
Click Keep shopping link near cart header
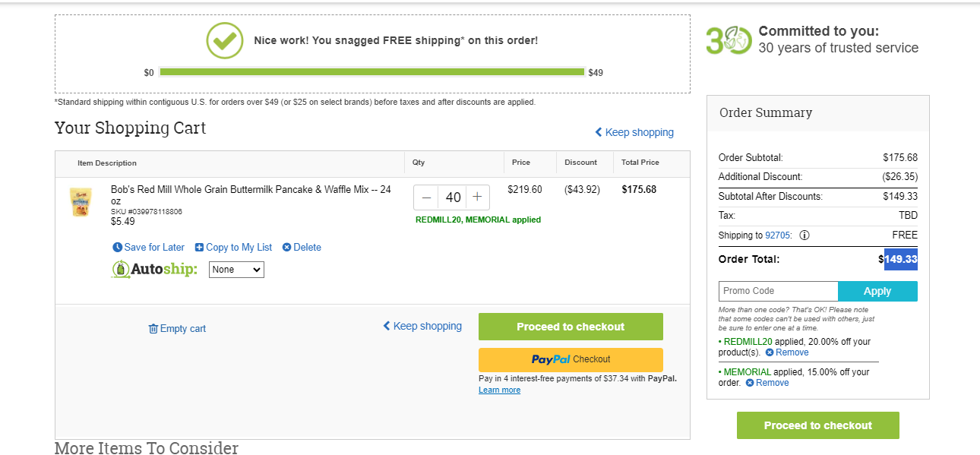point(634,132)
